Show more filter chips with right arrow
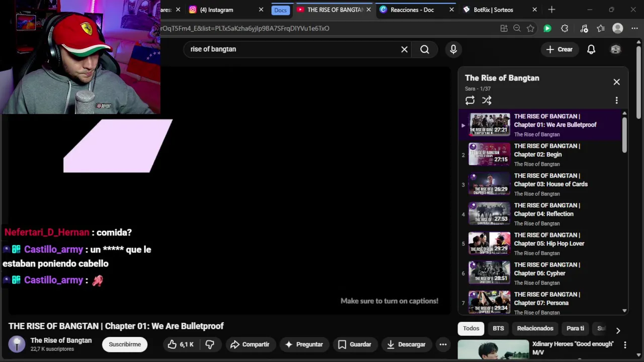 [x=618, y=330]
